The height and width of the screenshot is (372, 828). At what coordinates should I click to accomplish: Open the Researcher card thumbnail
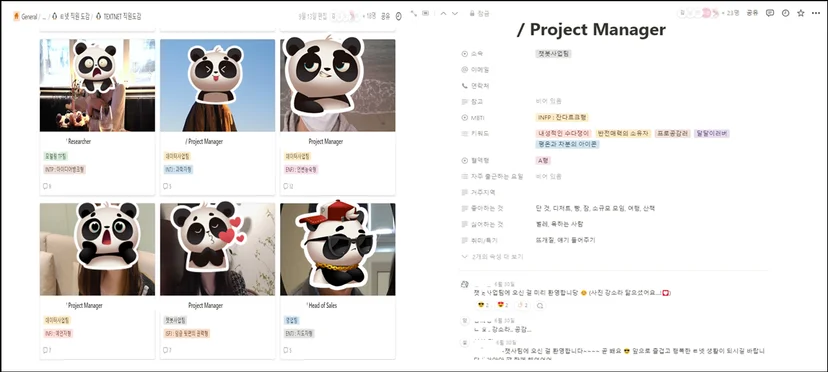coord(98,85)
